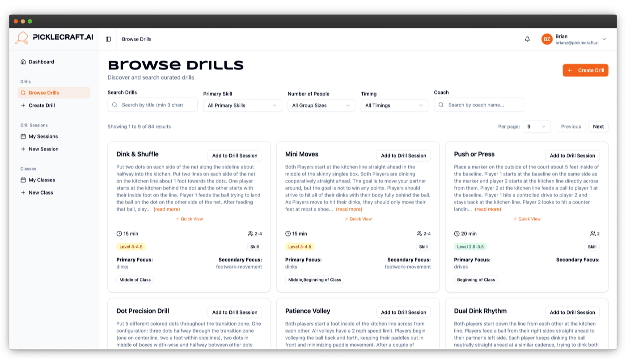Screen dimensions: 626x364
Task: Click lightning Quick View icon on Dink & Shuffle
Action: tap(178, 219)
